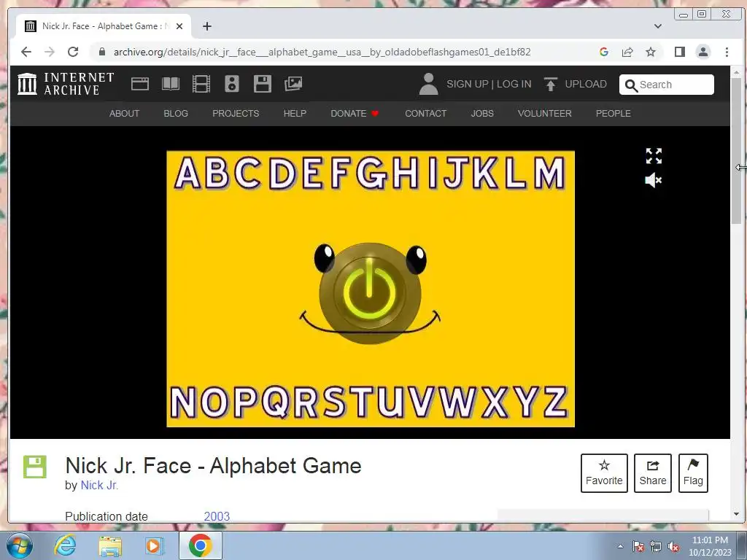Open Windows Explorer from taskbar
The height and width of the screenshot is (560, 747).
pos(110,546)
